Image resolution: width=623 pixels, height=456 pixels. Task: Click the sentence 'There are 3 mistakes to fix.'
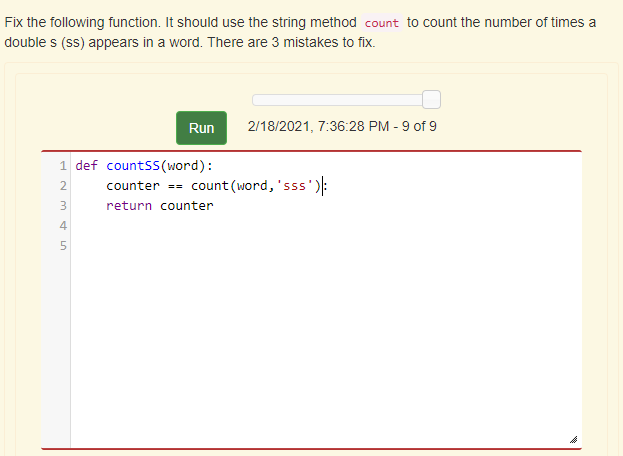coord(291,42)
